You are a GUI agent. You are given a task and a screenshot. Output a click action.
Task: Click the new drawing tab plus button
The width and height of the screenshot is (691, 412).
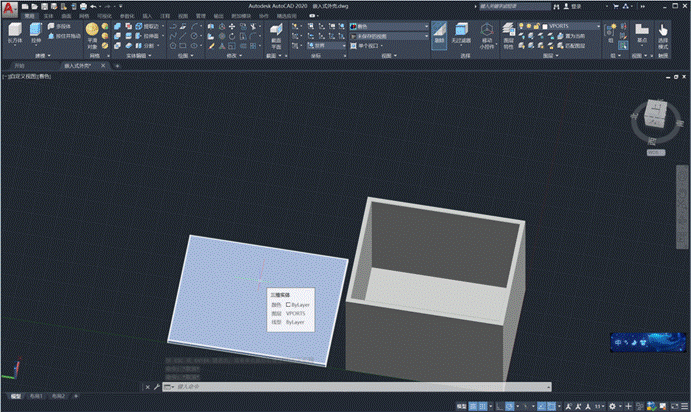tap(117, 66)
